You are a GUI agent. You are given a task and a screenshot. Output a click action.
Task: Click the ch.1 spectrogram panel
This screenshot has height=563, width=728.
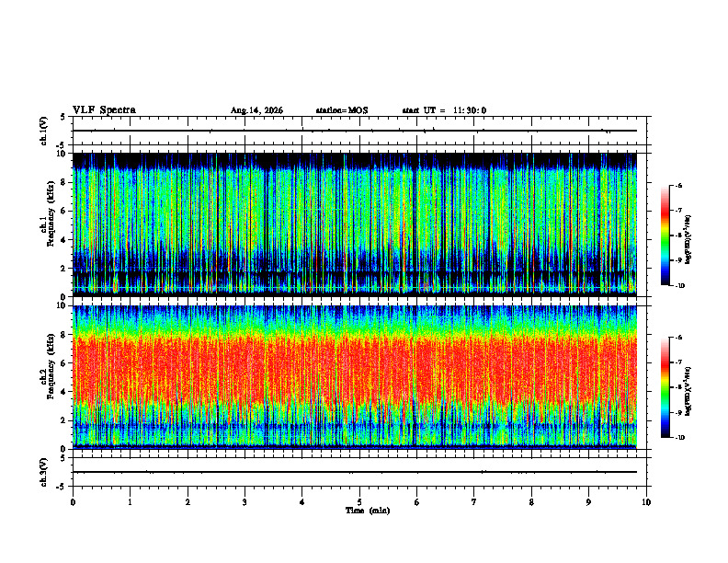pyautogui.click(x=355, y=224)
